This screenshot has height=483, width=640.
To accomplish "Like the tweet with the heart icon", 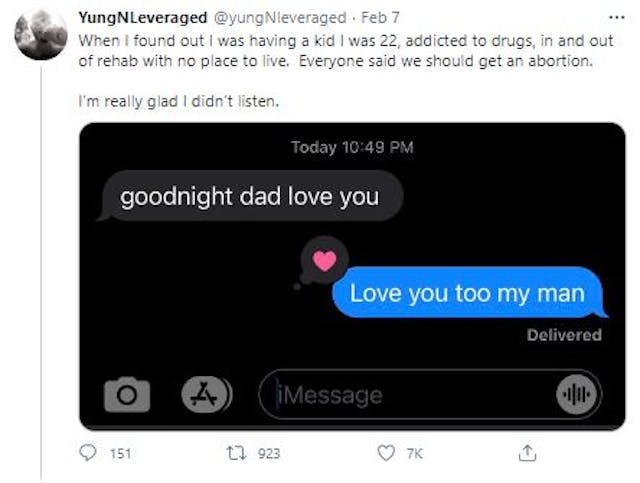I will [x=384, y=454].
